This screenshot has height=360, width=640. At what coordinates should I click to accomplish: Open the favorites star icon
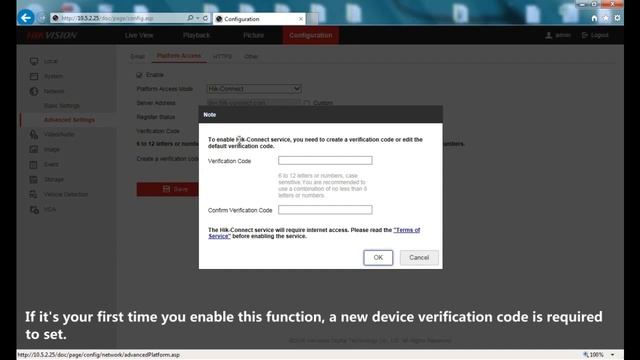(606, 18)
